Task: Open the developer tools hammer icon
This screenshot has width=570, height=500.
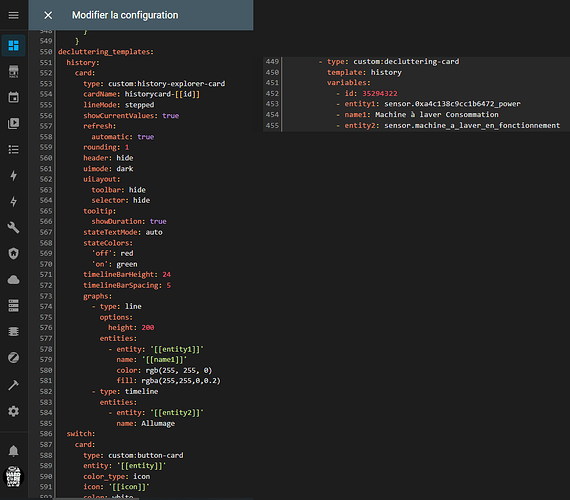Action: pos(13,385)
